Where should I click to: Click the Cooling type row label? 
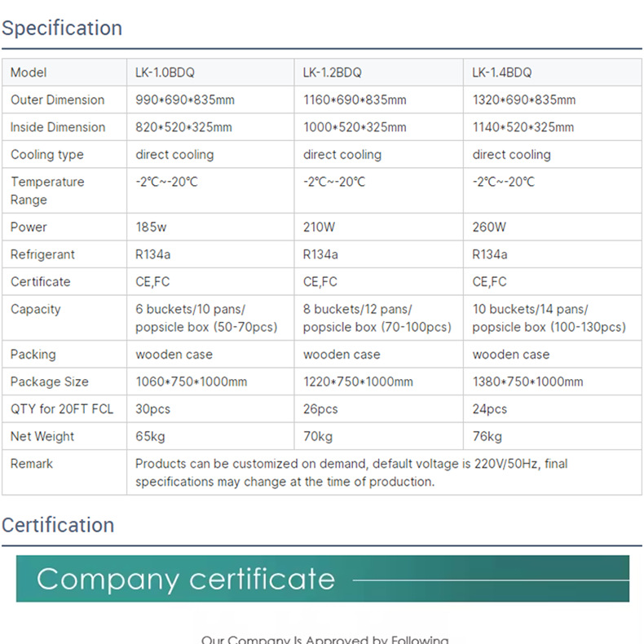(46, 155)
